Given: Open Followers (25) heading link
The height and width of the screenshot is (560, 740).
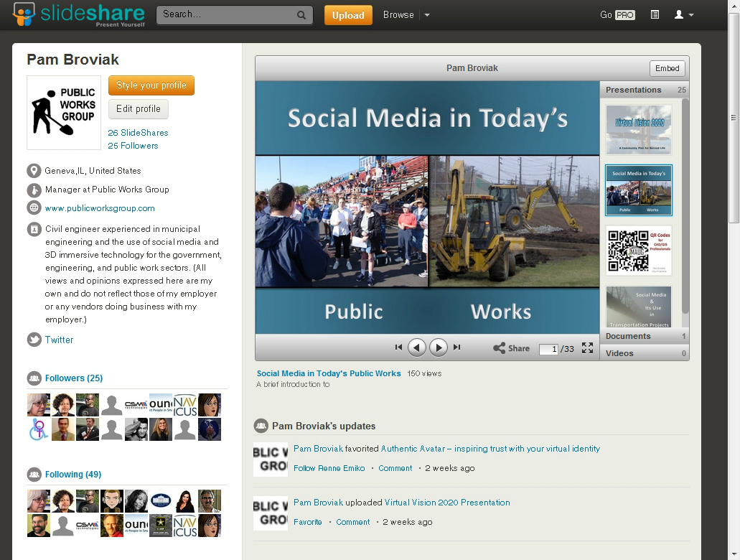Looking at the screenshot, I should pyautogui.click(x=74, y=378).
